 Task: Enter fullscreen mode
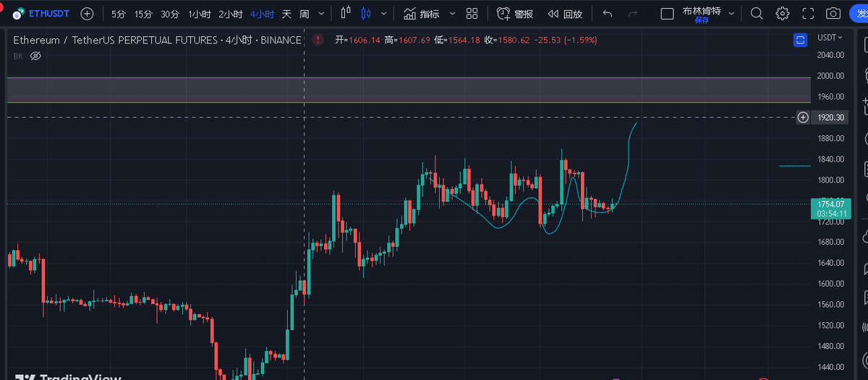(809, 14)
